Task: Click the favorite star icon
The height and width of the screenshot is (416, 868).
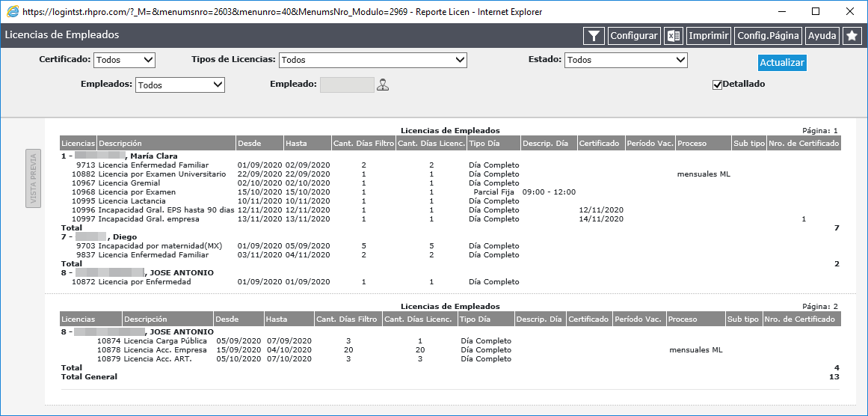Action: click(x=852, y=35)
